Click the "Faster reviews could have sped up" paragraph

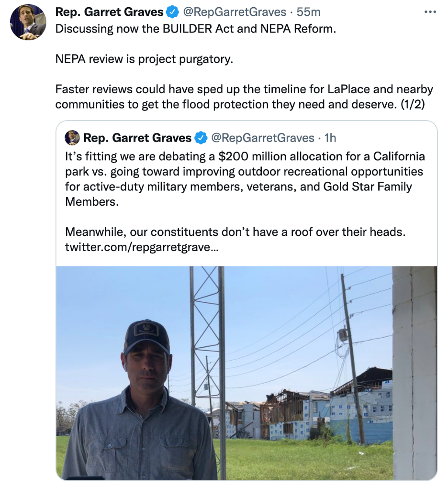pos(244,97)
